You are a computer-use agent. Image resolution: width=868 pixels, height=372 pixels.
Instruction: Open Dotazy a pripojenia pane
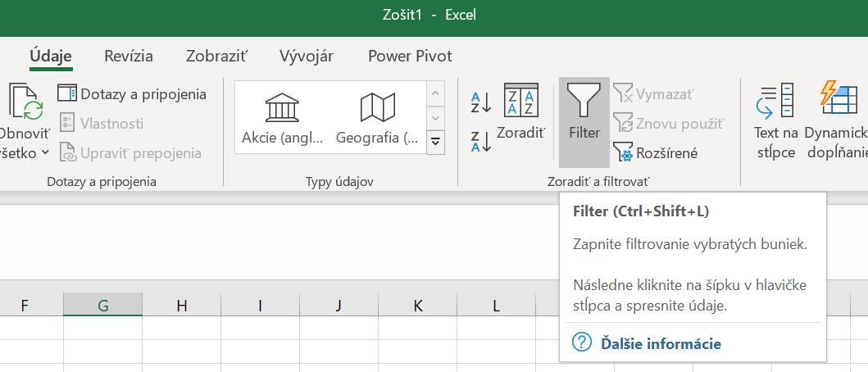point(132,93)
